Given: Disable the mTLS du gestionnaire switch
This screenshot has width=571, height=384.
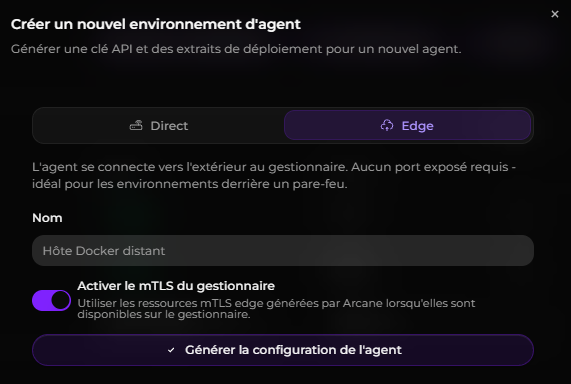Looking at the screenshot, I should tap(51, 300).
